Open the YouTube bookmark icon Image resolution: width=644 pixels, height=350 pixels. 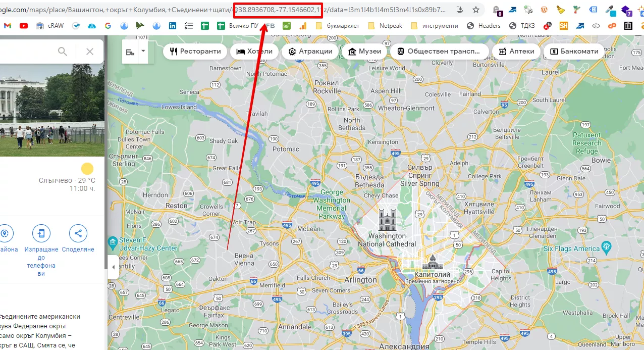23,26
